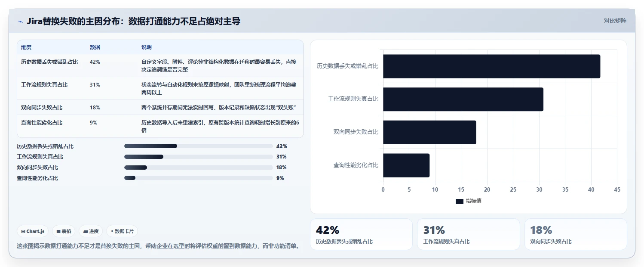Click the 维度 column header
644x267 pixels.
[x=26, y=47]
